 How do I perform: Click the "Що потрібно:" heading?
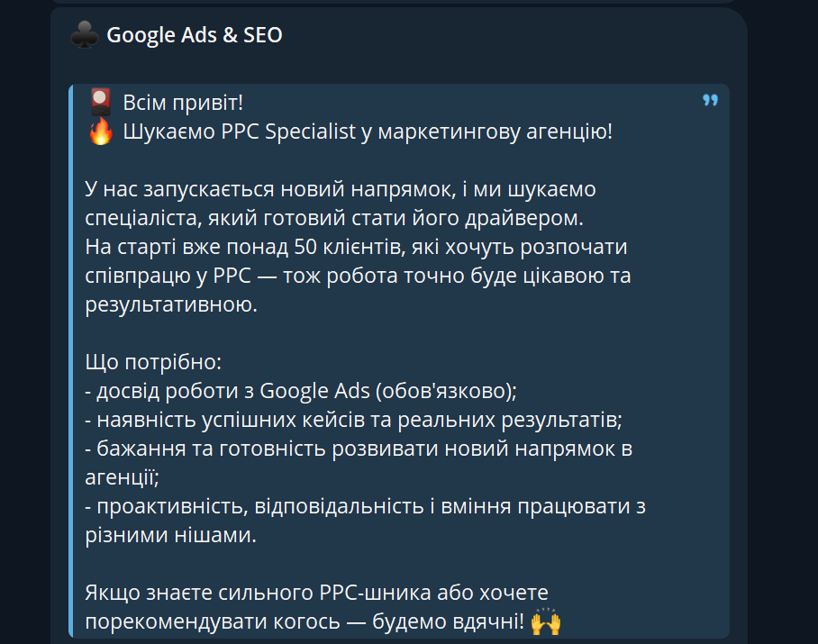(152, 363)
